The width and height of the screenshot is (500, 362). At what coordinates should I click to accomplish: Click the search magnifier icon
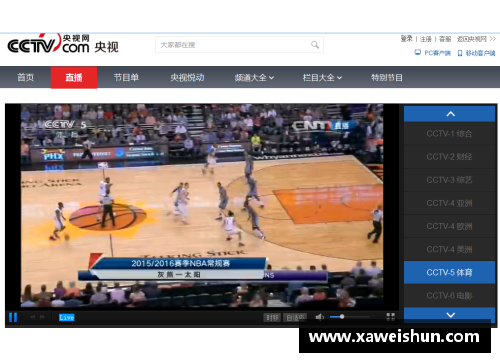(315, 45)
